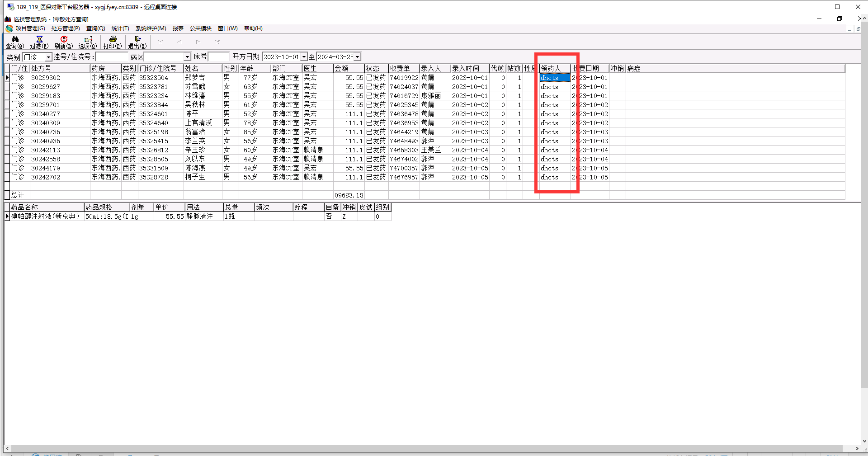Image resolution: width=868 pixels, height=456 pixels.
Task: Expand the 类别 dropdown showing 门诊
Action: 48,57
